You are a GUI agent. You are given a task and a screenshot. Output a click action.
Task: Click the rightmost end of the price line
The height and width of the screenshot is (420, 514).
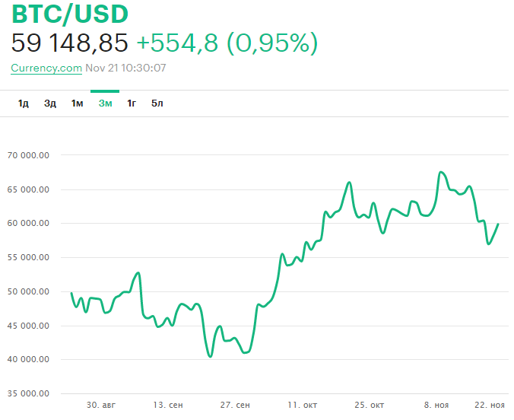coord(498,224)
